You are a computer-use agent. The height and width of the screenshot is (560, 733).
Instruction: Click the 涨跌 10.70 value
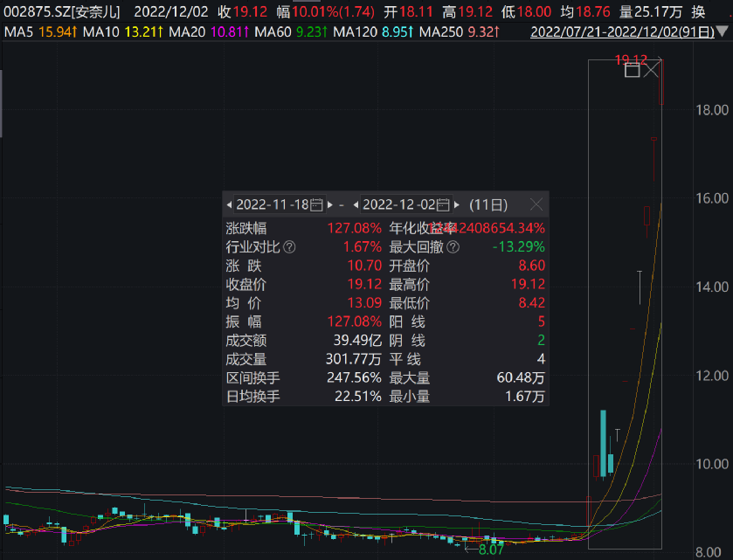coord(364,266)
